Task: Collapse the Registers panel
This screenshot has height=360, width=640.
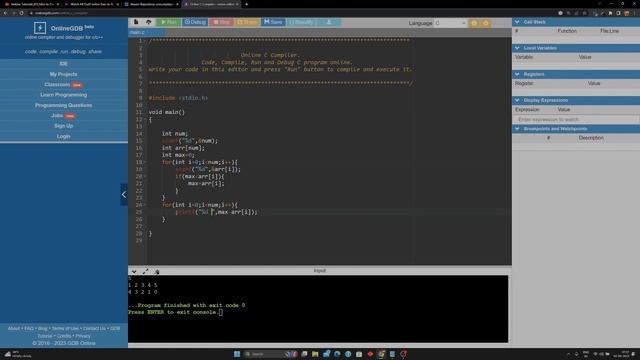Action: (517, 74)
